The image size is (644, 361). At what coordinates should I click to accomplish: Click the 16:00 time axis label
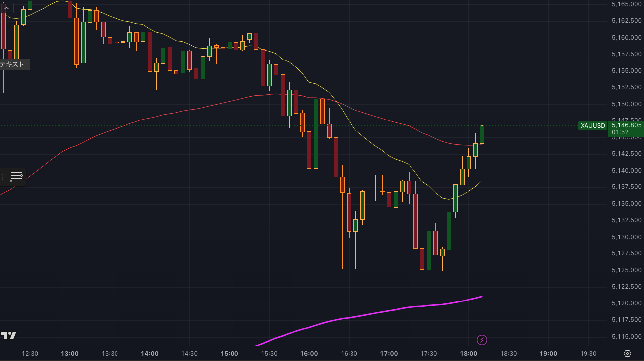(309, 353)
